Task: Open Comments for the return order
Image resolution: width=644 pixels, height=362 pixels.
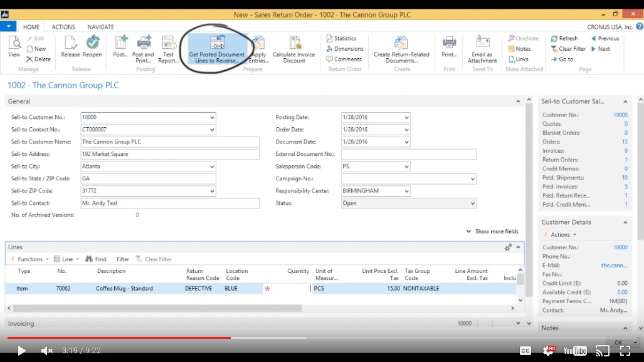Action: click(x=344, y=59)
